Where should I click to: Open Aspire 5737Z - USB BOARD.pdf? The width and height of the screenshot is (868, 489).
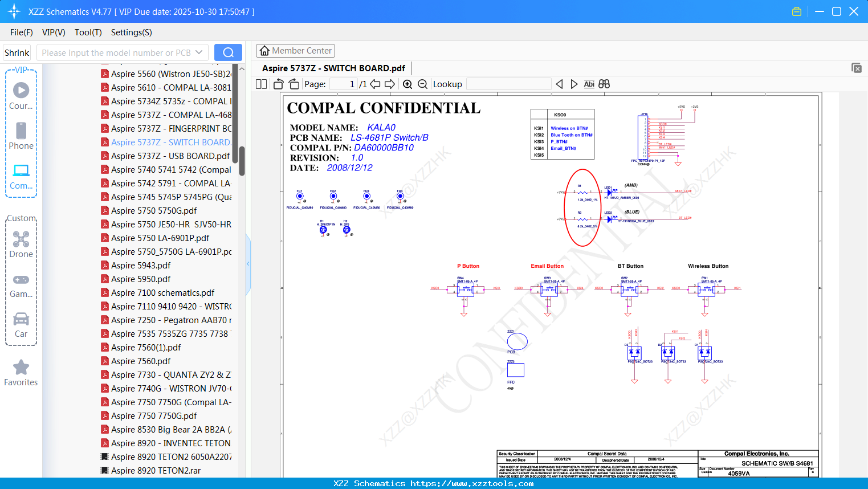[x=166, y=156]
